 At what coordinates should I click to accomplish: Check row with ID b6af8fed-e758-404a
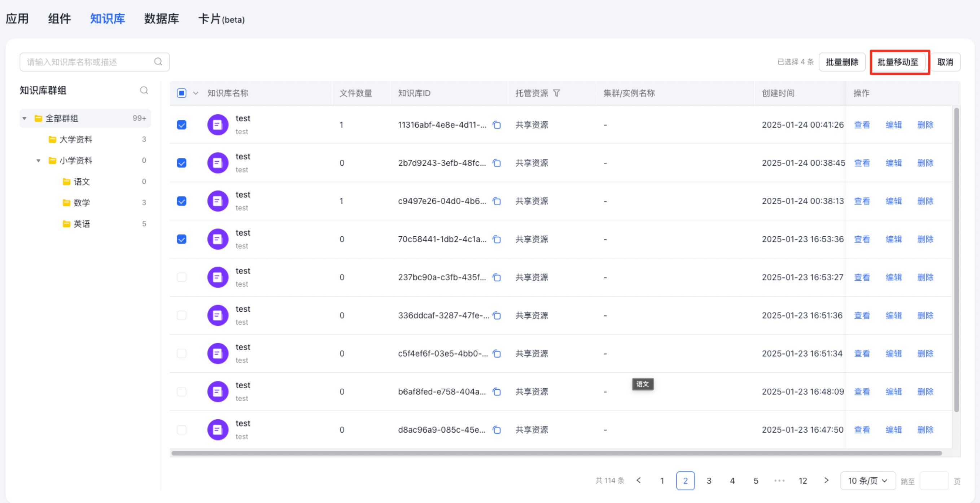181,392
